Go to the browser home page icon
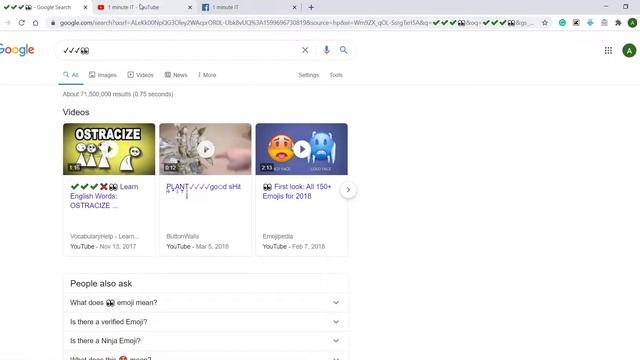This screenshot has width=640, height=360. 36,23
